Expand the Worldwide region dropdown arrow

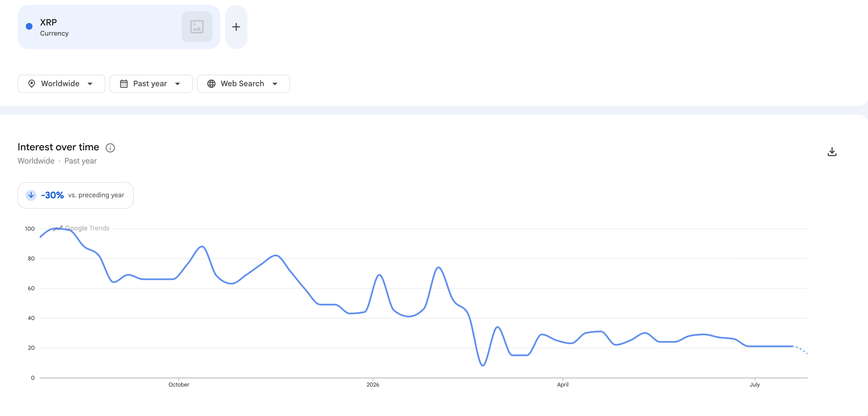[x=90, y=84]
